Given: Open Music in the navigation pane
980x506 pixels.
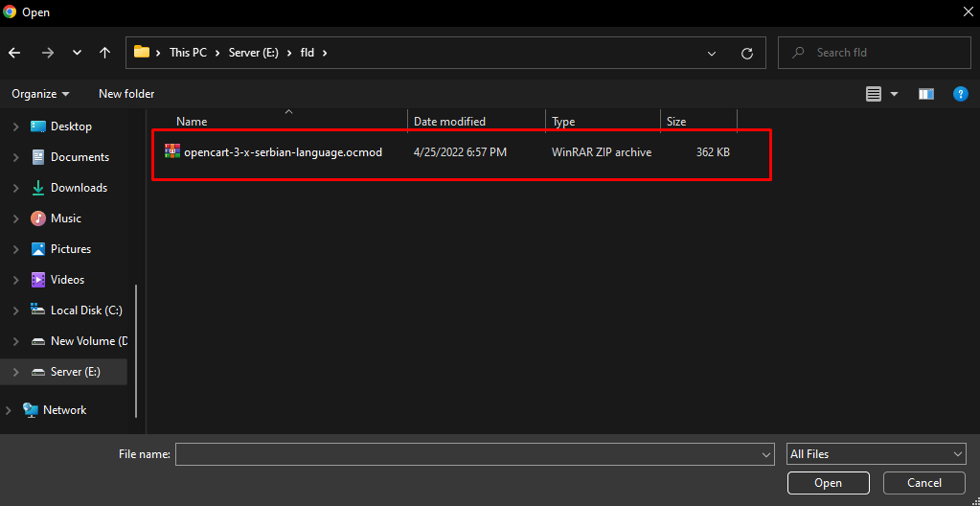Looking at the screenshot, I should (x=66, y=218).
